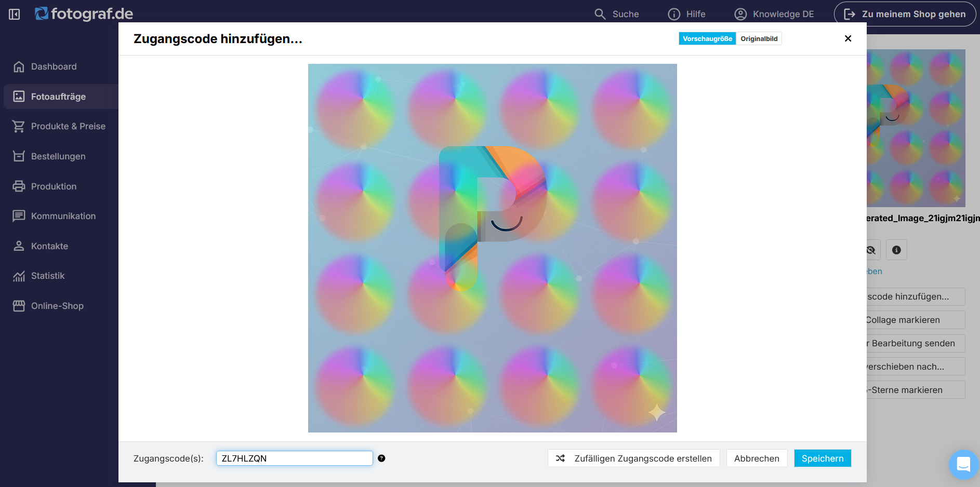Image resolution: width=980 pixels, height=487 pixels.
Task: Click the Kontakte person icon
Action: [x=19, y=246]
